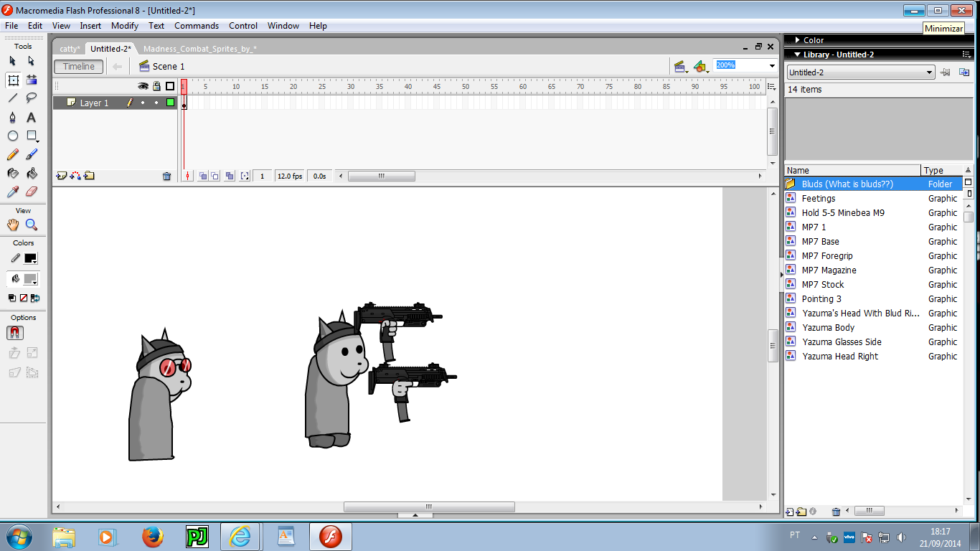
Task: Open the Commands menu
Action: coord(197,26)
